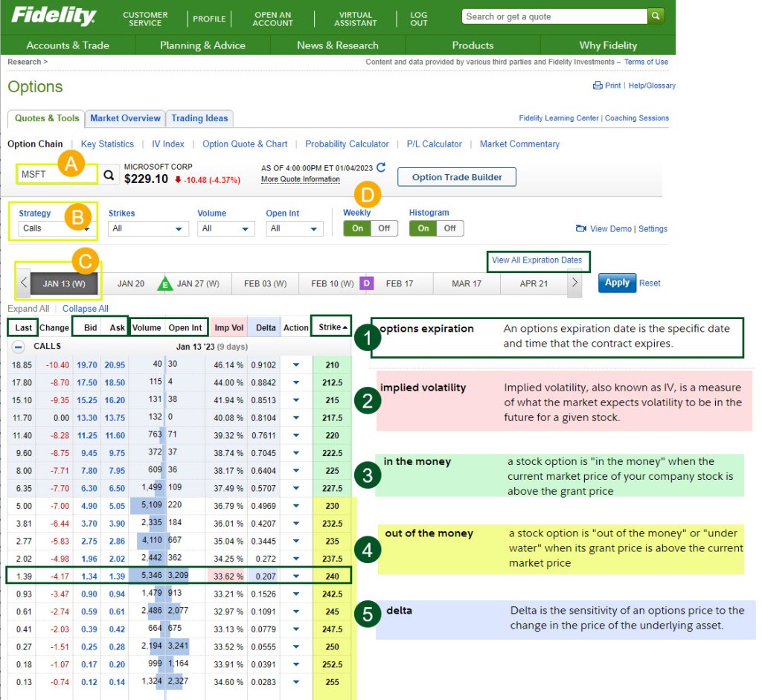Click the View Demo video icon
The image size is (762, 700).
(x=581, y=228)
